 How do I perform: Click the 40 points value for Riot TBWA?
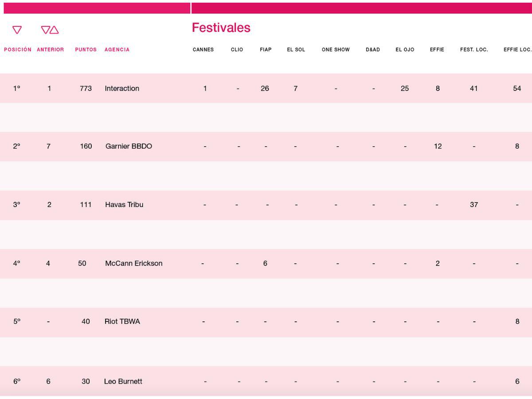(x=86, y=321)
